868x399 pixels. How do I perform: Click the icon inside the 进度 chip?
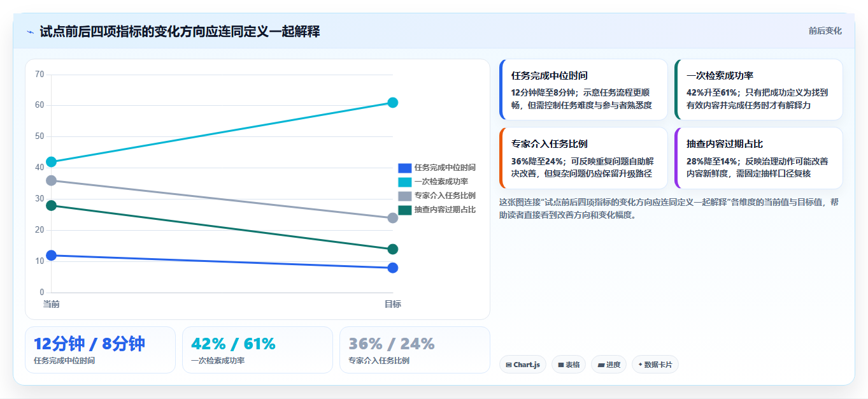click(x=601, y=365)
